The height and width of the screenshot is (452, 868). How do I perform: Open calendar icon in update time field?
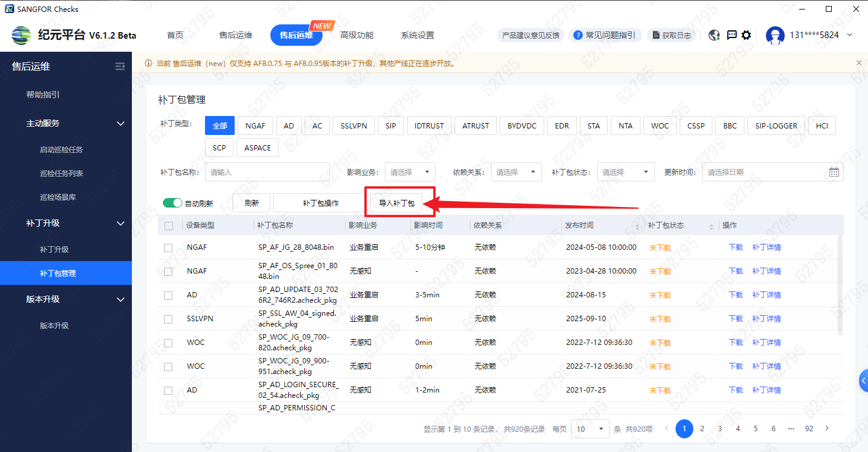[x=834, y=172]
